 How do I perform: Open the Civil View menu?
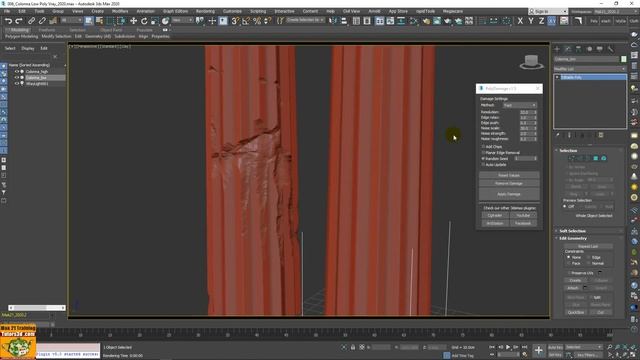click(351, 11)
